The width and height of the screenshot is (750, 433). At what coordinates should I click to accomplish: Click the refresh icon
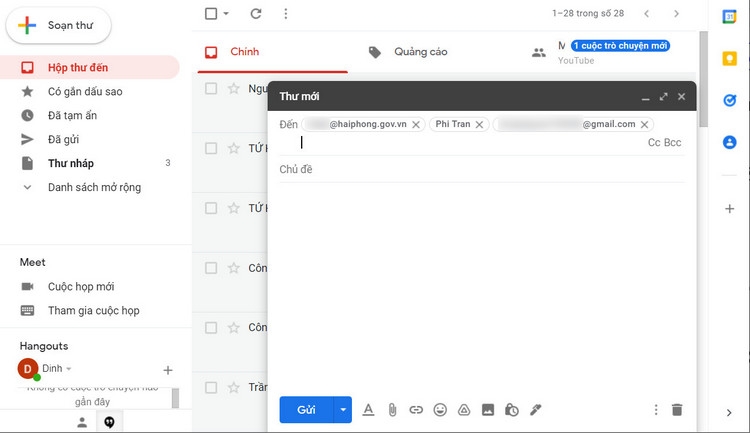click(x=256, y=13)
